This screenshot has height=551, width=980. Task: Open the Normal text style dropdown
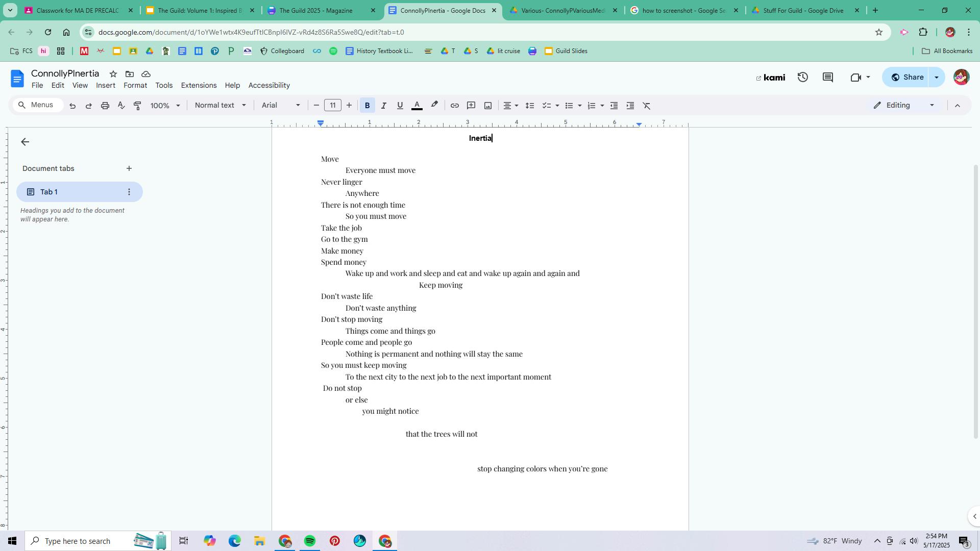pyautogui.click(x=220, y=105)
